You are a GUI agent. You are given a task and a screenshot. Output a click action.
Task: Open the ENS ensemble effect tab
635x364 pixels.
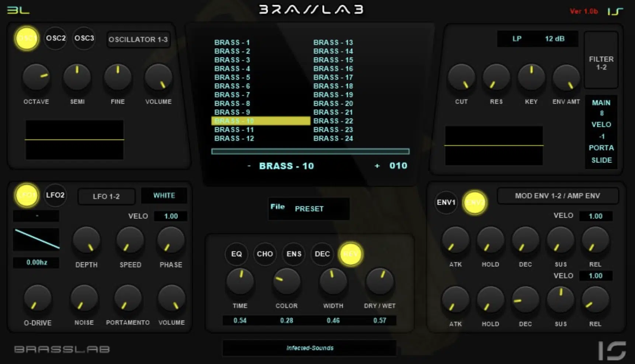coord(294,254)
